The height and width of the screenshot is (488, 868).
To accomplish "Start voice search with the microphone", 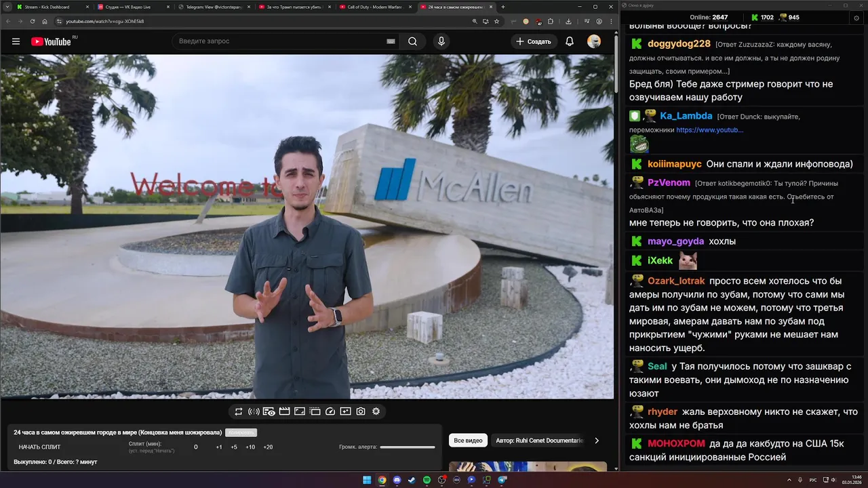I will click(x=441, y=41).
